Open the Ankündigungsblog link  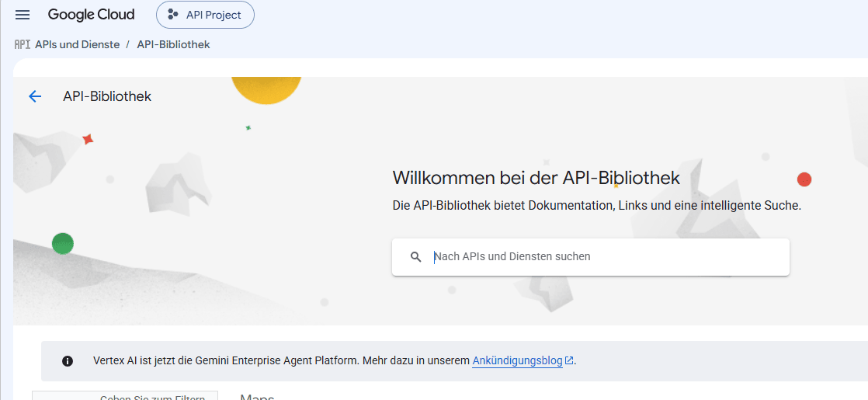(523, 360)
